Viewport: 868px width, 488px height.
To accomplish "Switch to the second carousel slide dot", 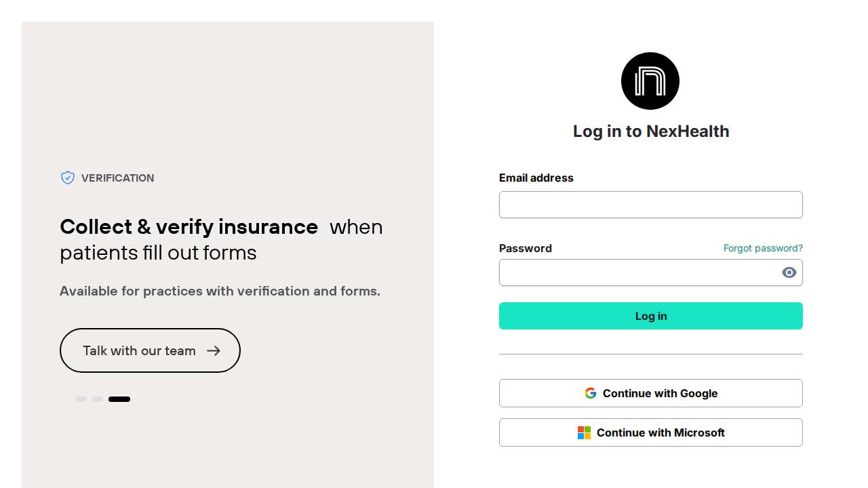I will pyautogui.click(x=98, y=399).
